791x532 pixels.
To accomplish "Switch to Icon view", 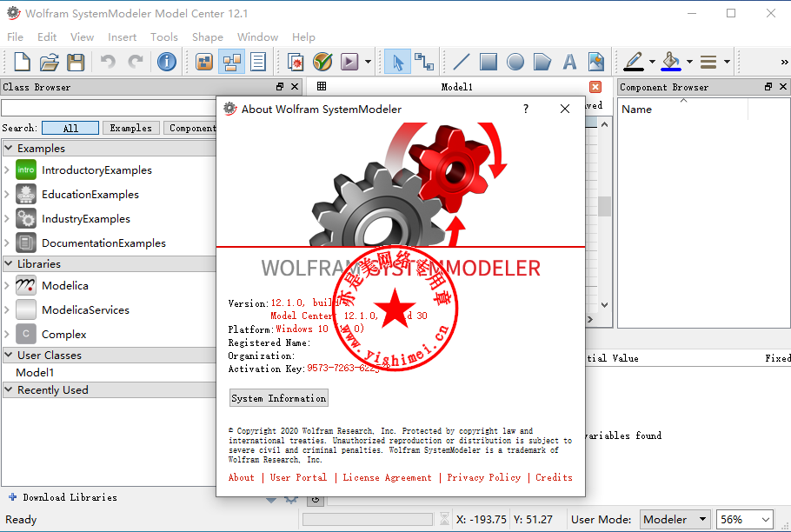I will 204,62.
